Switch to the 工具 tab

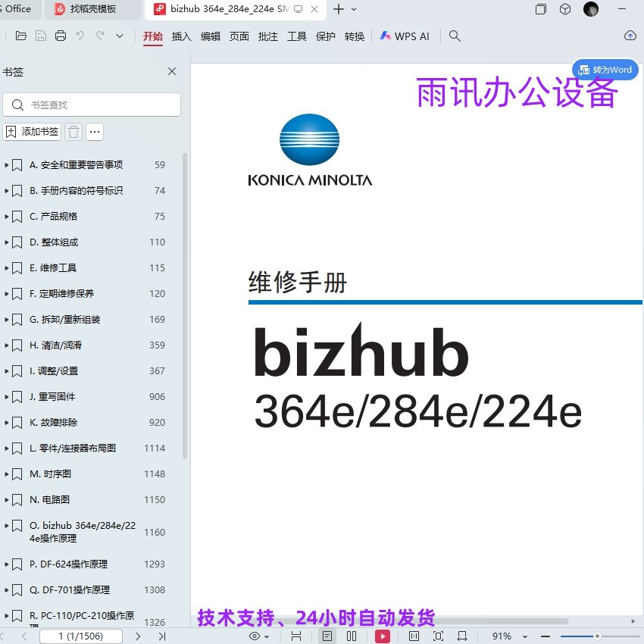[296, 36]
